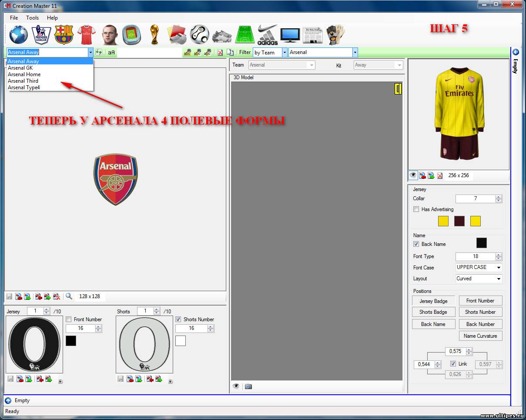
Task: Enable the Has Advertising checkbox
Action: 416,209
